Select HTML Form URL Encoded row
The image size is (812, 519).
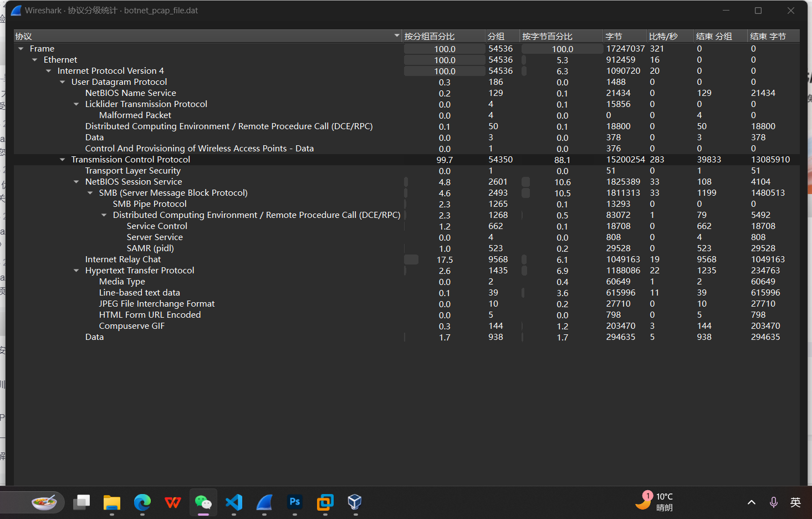click(x=407, y=315)
